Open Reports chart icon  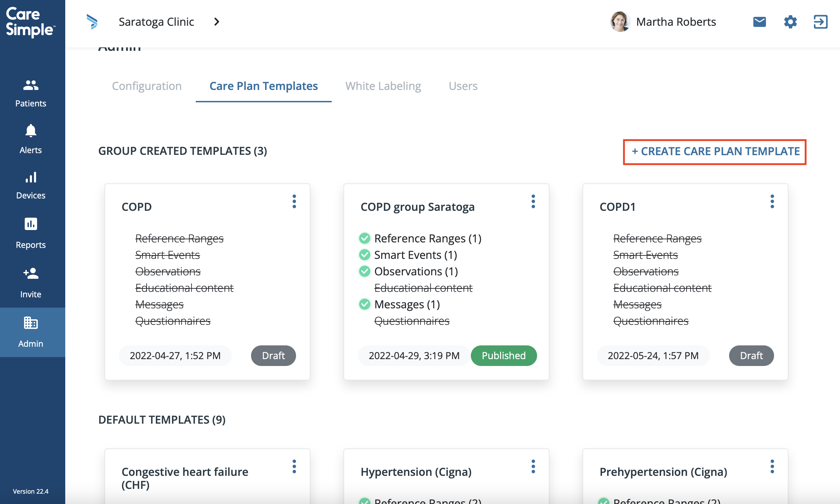(31, 224)
